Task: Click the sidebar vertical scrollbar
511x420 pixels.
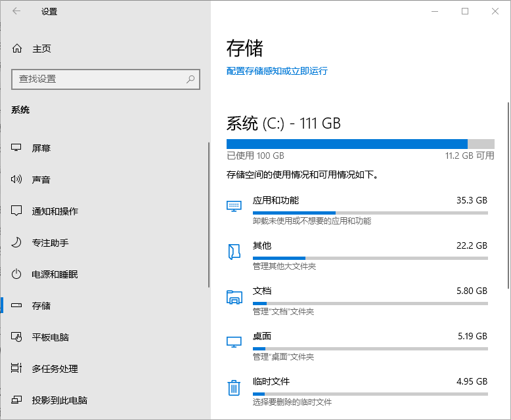Action: point(209,215)
